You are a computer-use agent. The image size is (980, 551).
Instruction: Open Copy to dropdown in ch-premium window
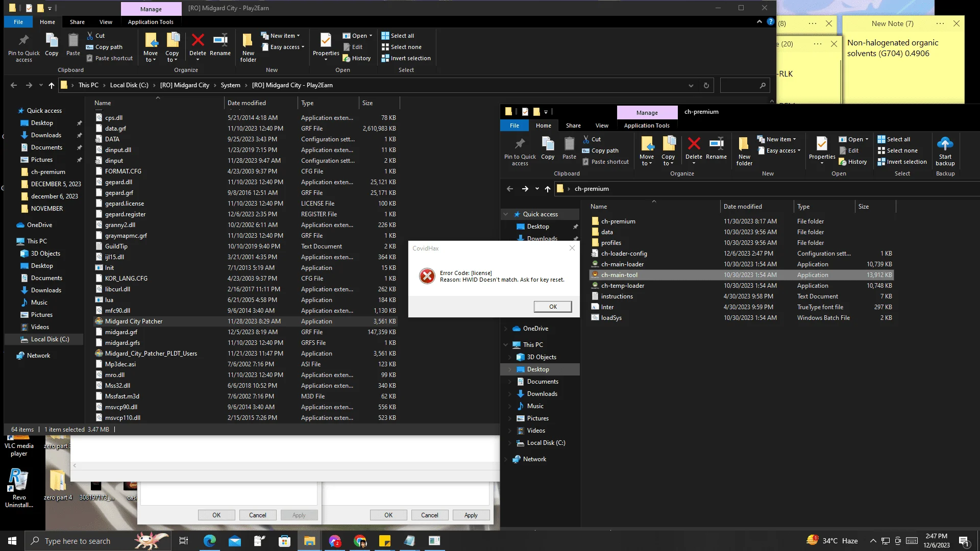coord(668,151)
